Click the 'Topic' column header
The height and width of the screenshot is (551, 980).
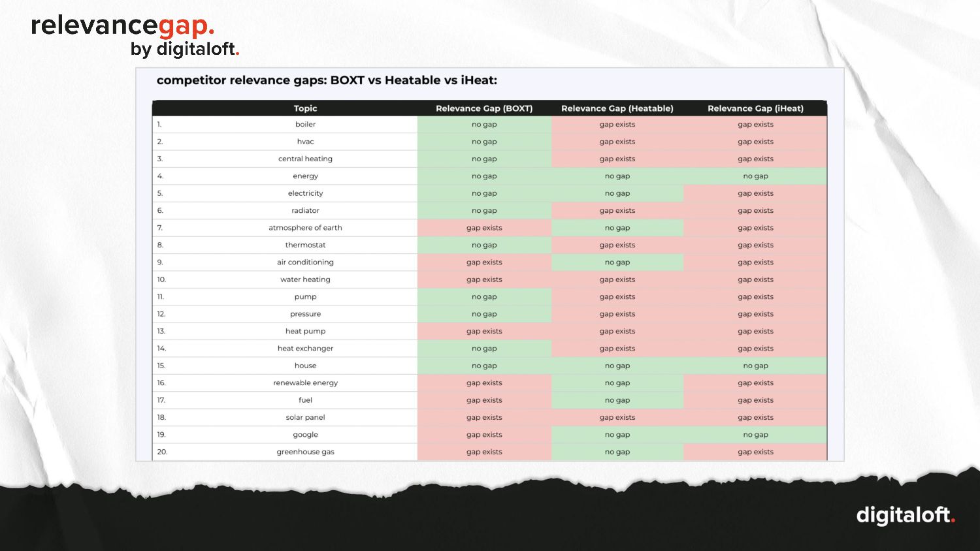point(305,108)
